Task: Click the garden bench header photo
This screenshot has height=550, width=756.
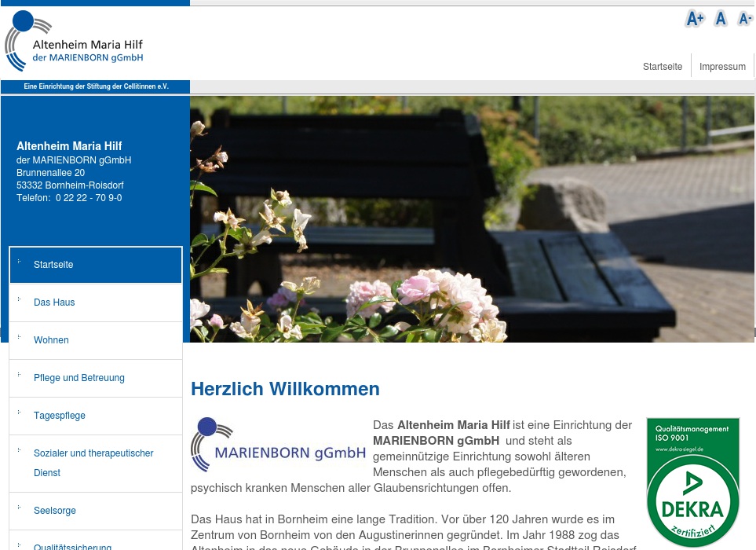Action: pyautogui.click(x=471, y=218)
